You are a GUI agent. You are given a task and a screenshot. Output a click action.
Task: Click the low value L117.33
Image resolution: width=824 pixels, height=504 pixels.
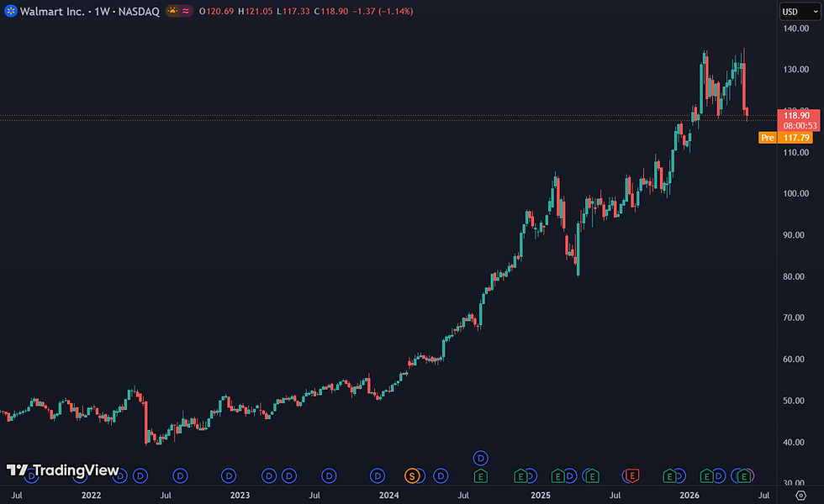coord(293,11)
